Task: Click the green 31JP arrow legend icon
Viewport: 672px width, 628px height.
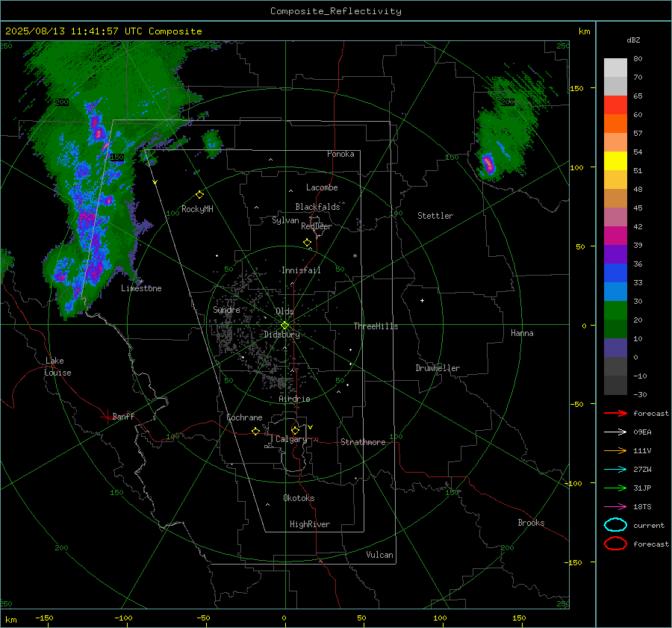Action: coord(615,488)
